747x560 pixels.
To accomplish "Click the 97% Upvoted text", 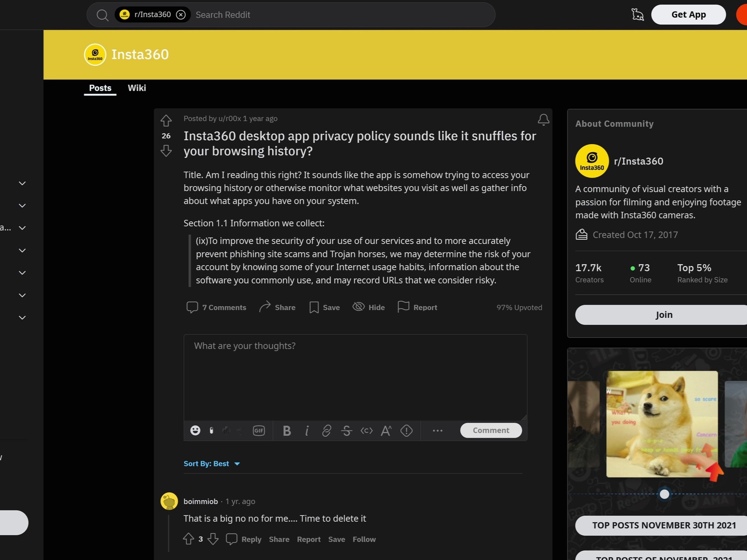I will coord(519,307).
